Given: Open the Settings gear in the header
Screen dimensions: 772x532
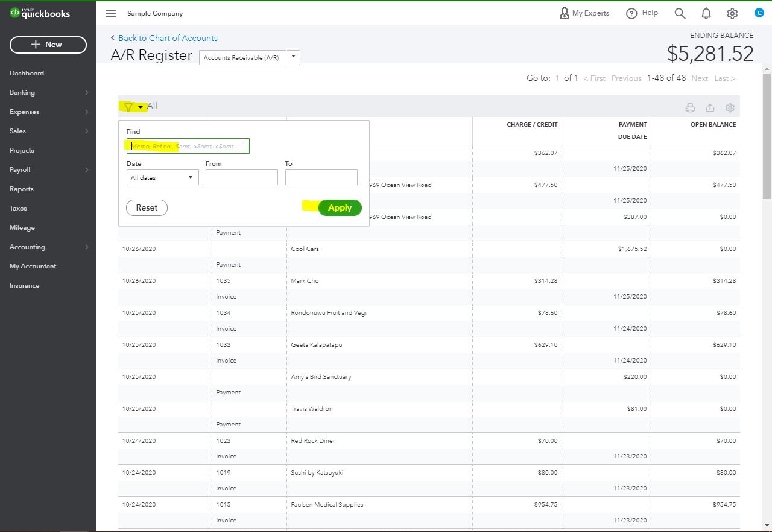Looking at the screenshot, I should (x=732, y=13).
